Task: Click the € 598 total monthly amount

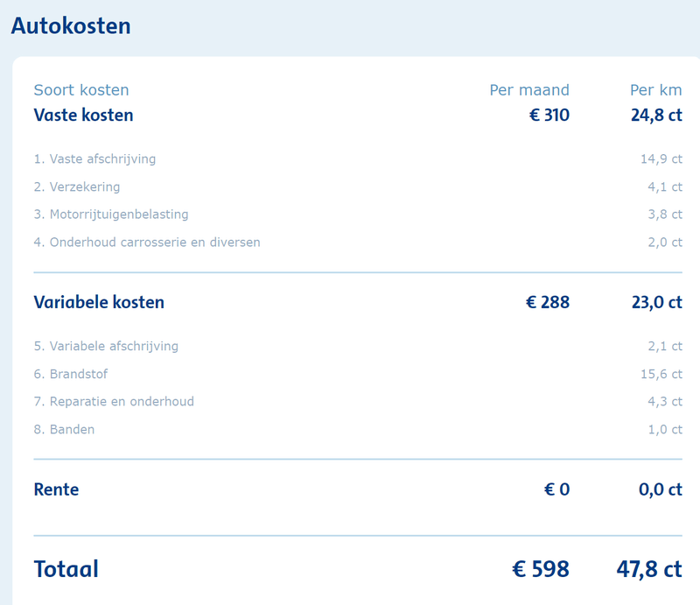Action: tap(541, 569)
